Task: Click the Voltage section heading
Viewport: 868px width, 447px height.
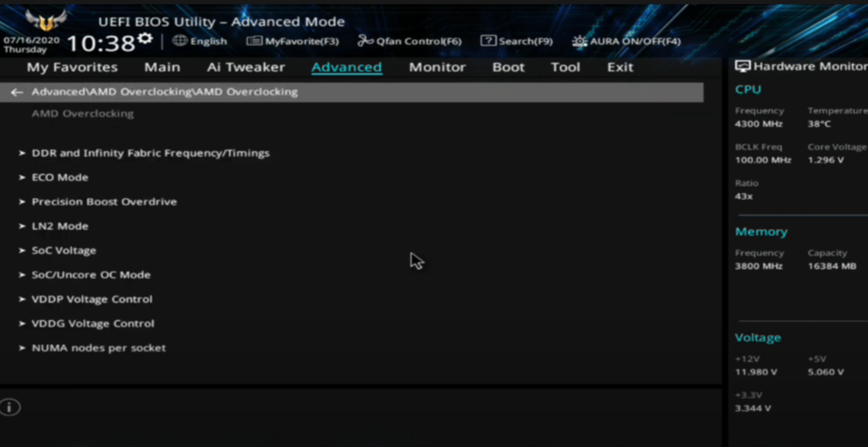Action: tap(758, 338)
